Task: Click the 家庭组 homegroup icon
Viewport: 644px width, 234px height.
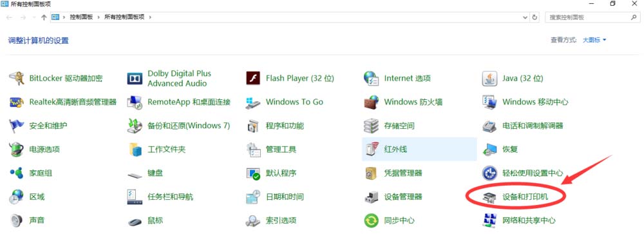Action: [x=17, y=173]
